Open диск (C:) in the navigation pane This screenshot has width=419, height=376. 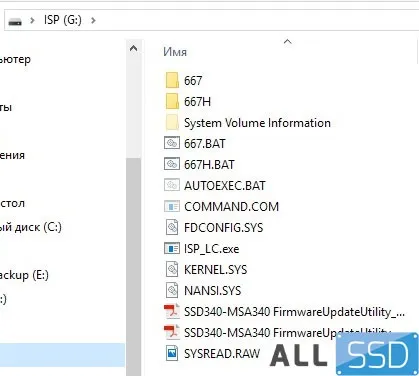click(x=31, y=227)
